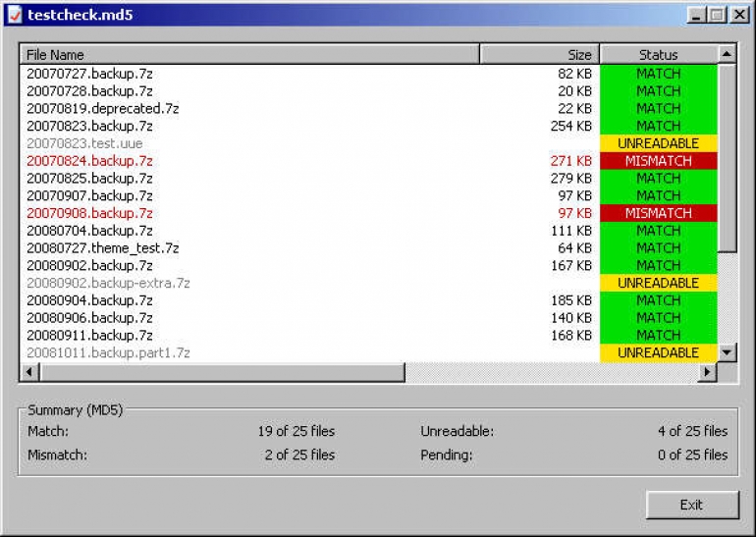756x537 pixels.
Task: Click the vertical scrollbar thumb
Action: click(727, 157)
